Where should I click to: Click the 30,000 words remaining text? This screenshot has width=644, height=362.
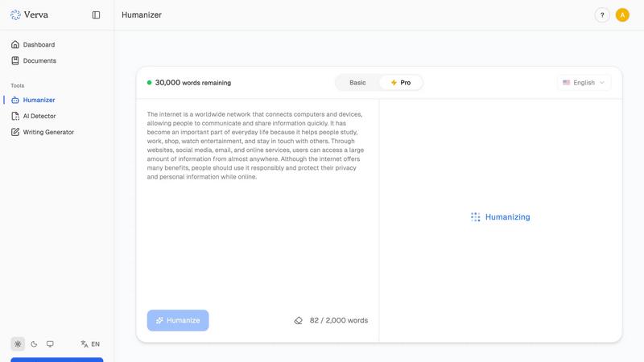193,83
